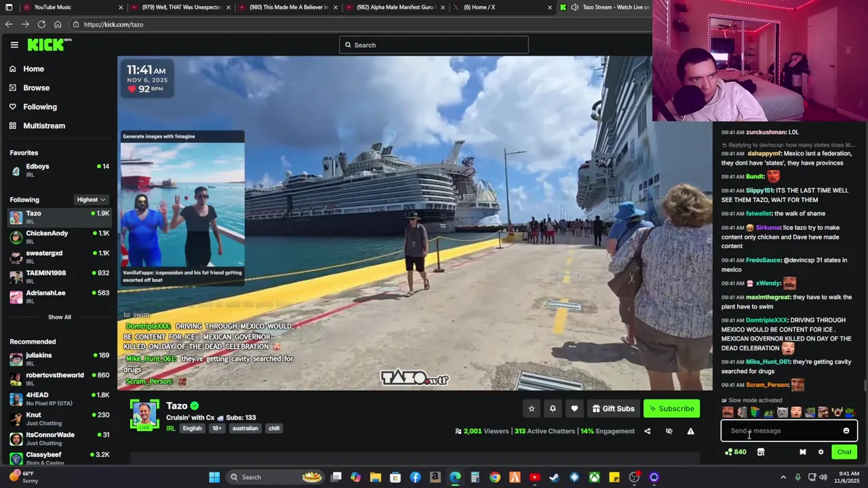Click the volume icon in tray
Viewport: 868px width, 488px height.
[x=823, y=477]
